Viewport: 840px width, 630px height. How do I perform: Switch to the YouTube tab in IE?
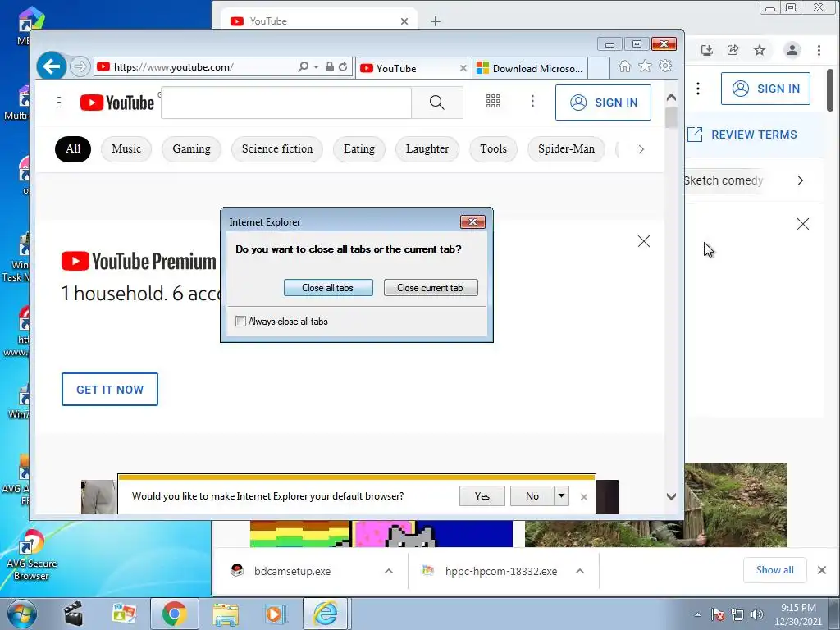(413, 69)
